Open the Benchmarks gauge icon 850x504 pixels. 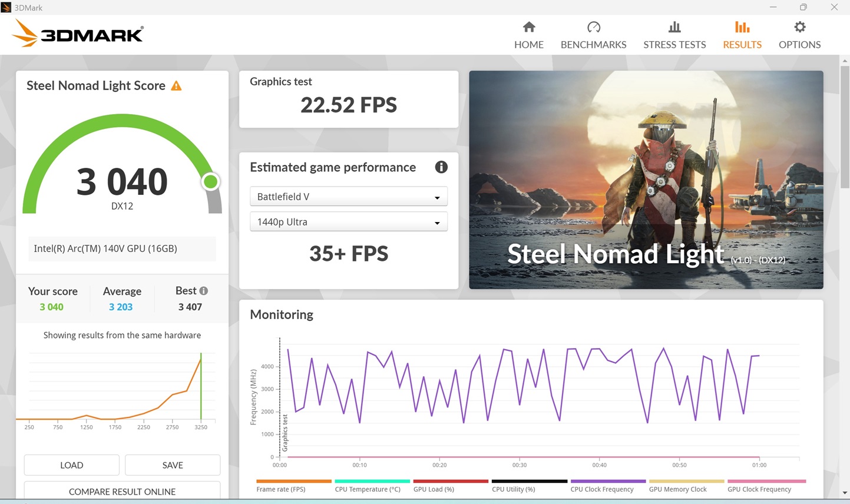[x=593, y=27]
